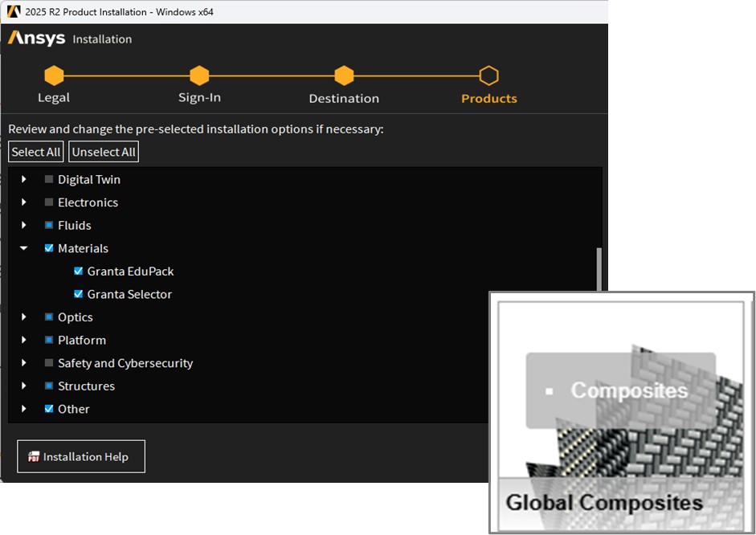Click the Ansys logo in title bar
The width and height of the screenshot is (756, 535).
click(x=14, y=12)
